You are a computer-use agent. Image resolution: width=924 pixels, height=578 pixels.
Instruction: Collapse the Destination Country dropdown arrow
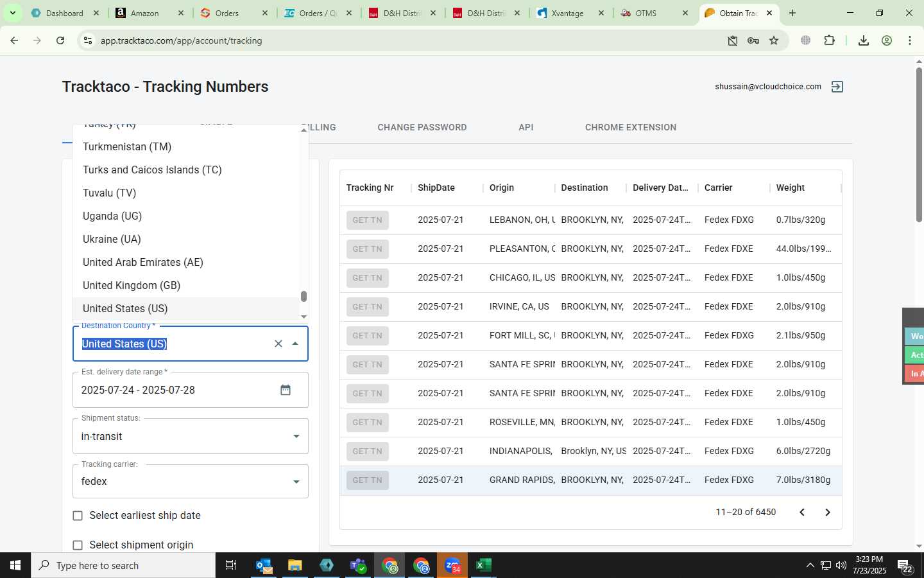coord(295,344)
